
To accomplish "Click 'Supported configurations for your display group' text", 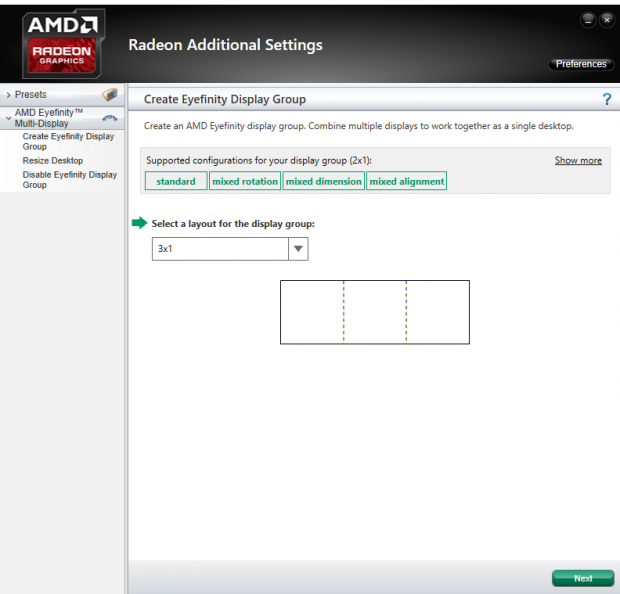I will pos(259,161).
